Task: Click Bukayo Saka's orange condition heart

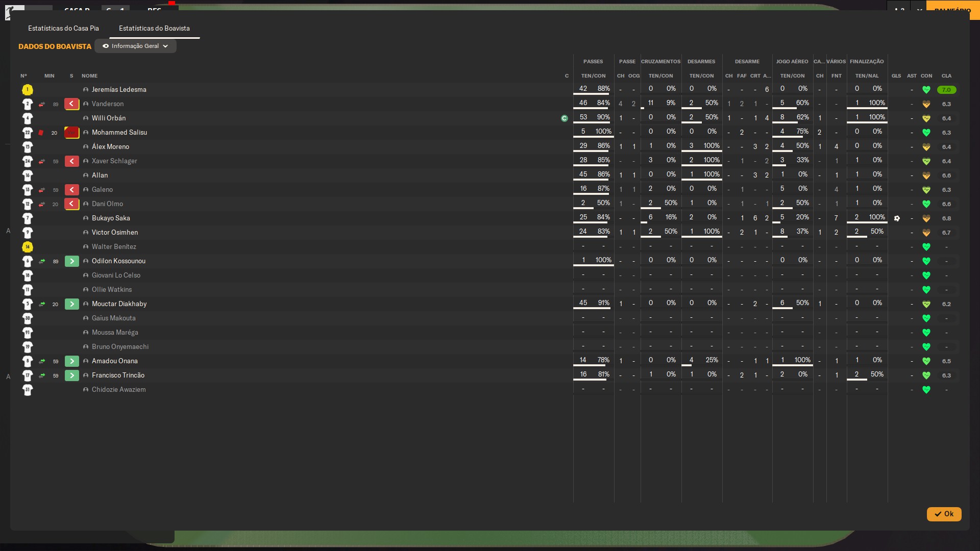Action: click(x=926, y=218)
